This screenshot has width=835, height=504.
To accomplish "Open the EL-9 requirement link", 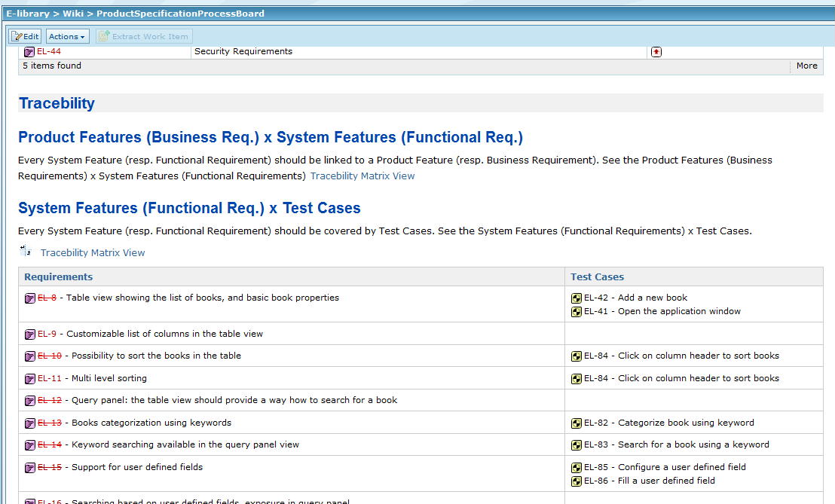I will [x=47, y=334].
